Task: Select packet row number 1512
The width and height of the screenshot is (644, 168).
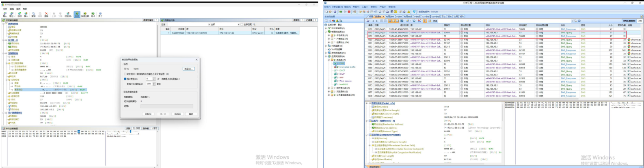Action: (370, 32)
